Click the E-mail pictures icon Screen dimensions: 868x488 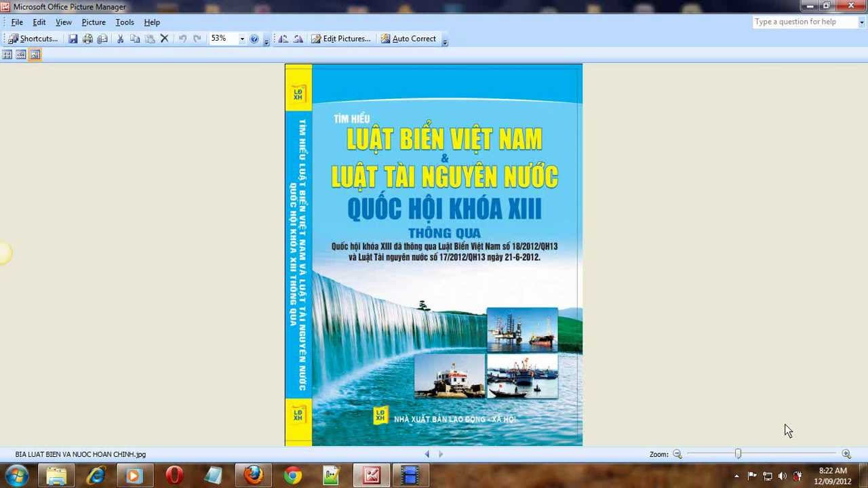tap(102, 39)
